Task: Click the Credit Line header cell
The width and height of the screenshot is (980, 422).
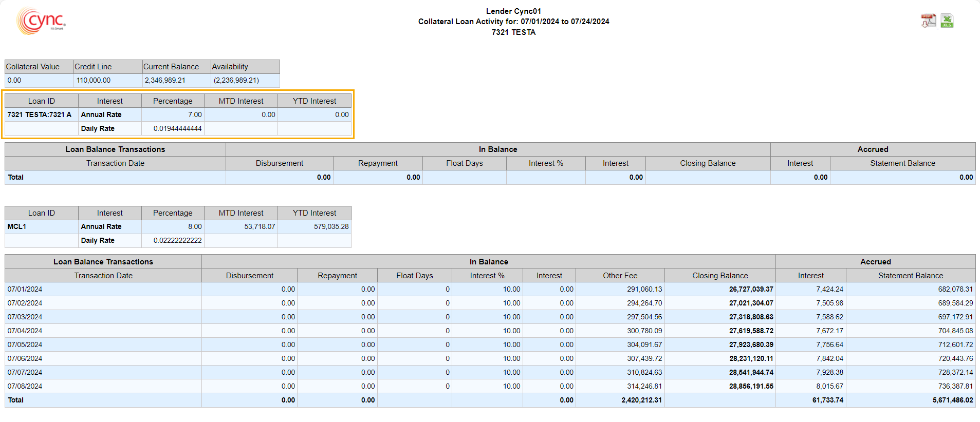Action: (93, 67)
